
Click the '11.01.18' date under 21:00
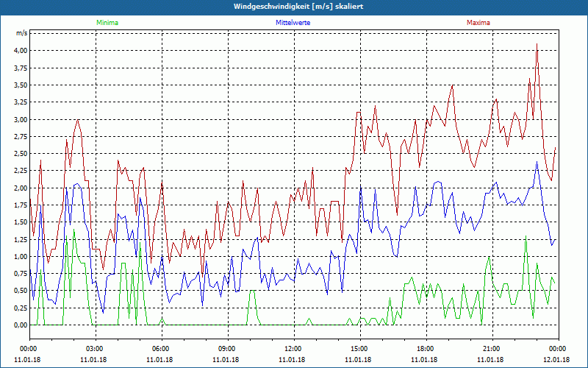coord(490,359)
